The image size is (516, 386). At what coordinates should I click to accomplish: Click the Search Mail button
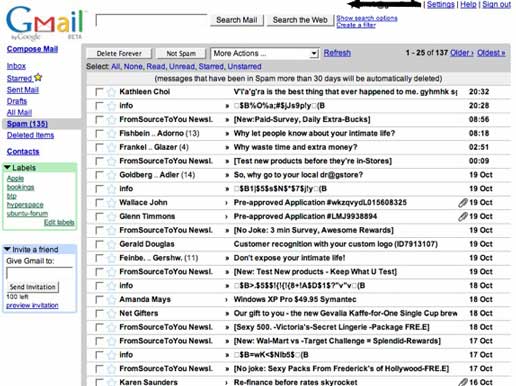pos(237,20)
